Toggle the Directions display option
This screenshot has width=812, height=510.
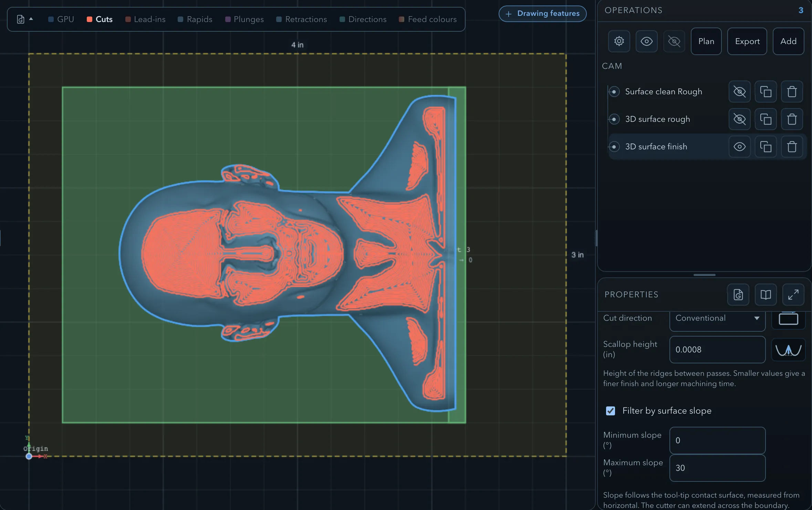click(363, 19)
